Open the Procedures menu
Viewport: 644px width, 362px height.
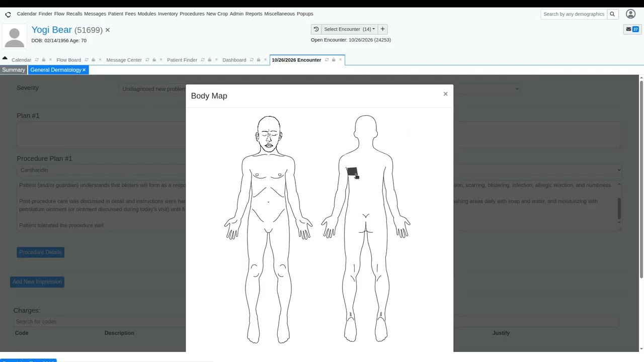[x=192, y=14]
